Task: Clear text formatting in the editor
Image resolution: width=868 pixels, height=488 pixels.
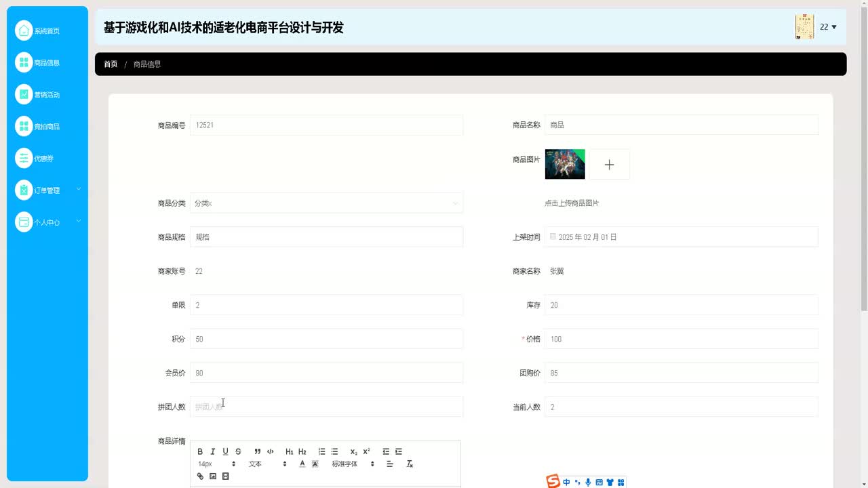Action: click(410, 464)
